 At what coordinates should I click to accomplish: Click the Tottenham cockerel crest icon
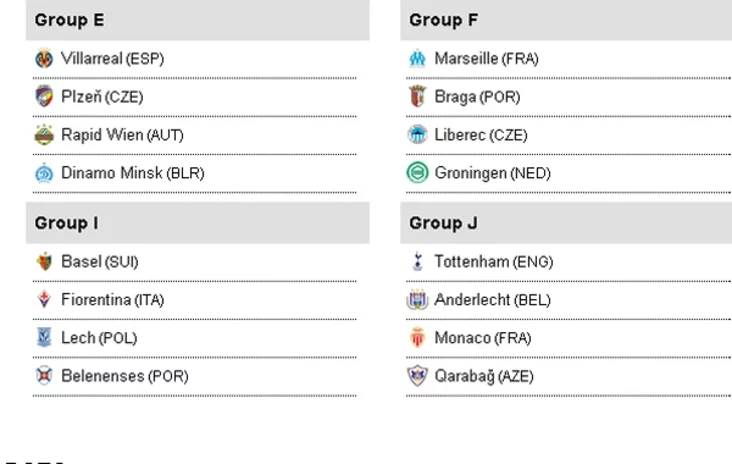[x=418, y=262]
